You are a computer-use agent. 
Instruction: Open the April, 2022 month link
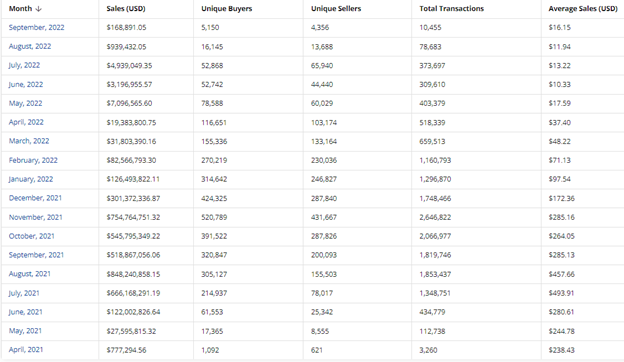[26, 122]
